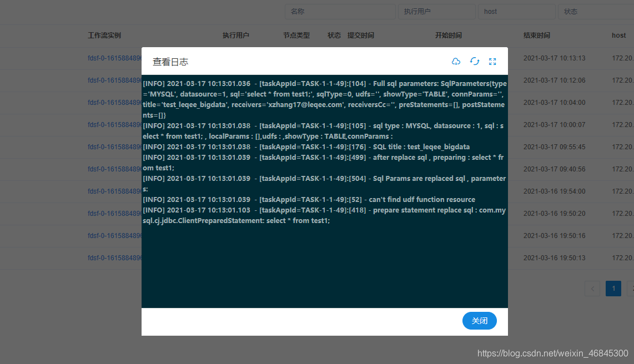This screenshot has height=364, width=634.
Task: Click the previous page pagination arrow
Action: tap(592, 289)
